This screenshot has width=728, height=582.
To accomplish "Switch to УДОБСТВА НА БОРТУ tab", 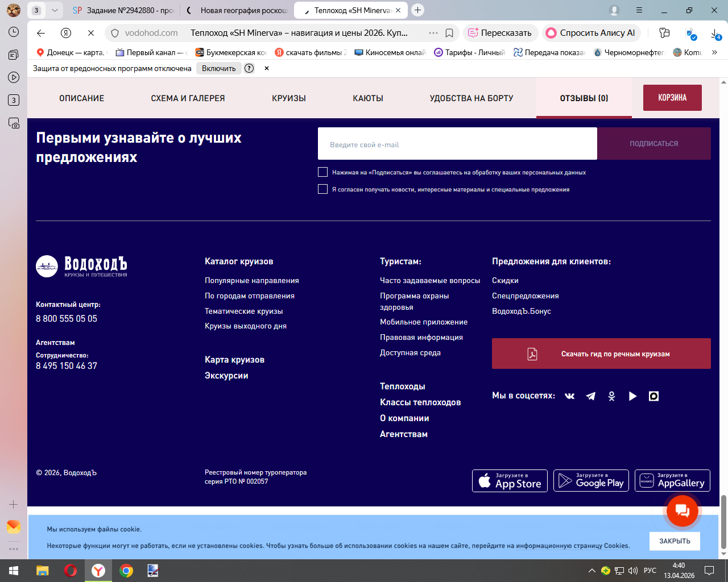I will pos(471,98).
